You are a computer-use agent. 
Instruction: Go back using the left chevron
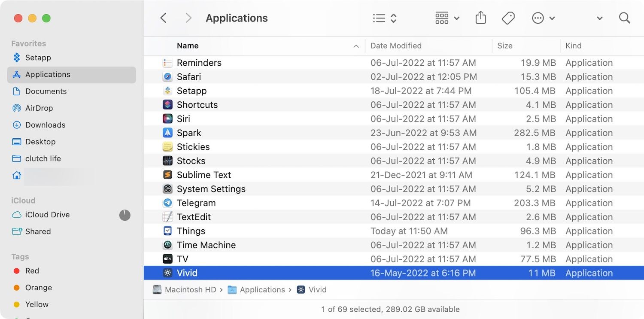(x=163, y=18)
